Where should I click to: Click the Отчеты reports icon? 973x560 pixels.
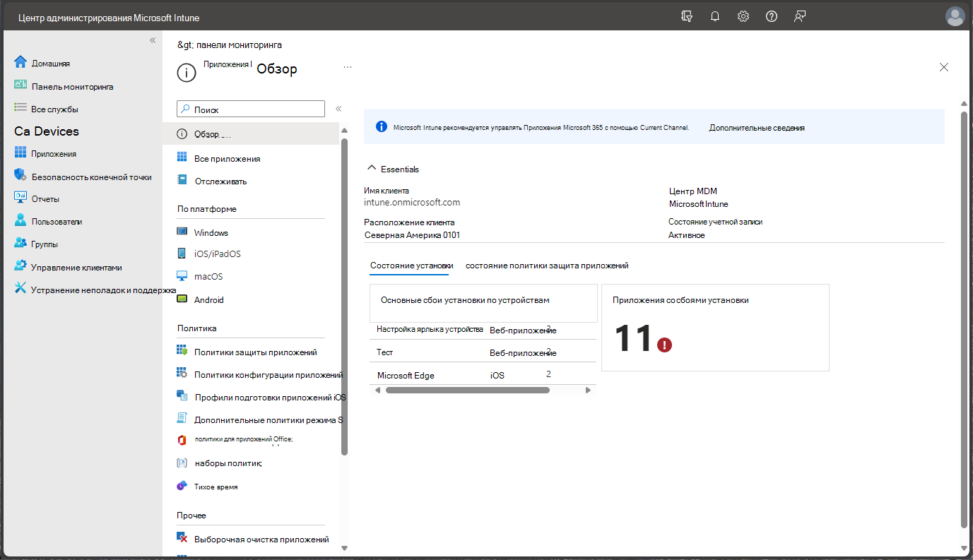pyautogui.click(x=20, y=198)
